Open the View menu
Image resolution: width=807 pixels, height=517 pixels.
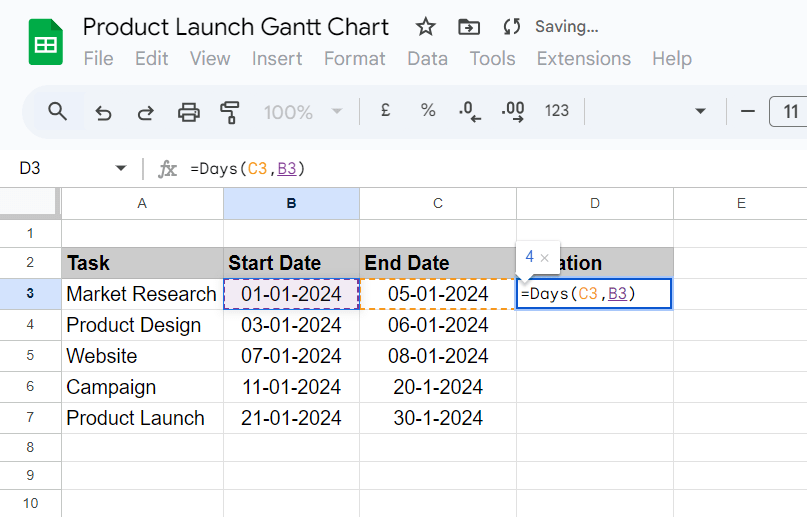click(x=210, y=59)
